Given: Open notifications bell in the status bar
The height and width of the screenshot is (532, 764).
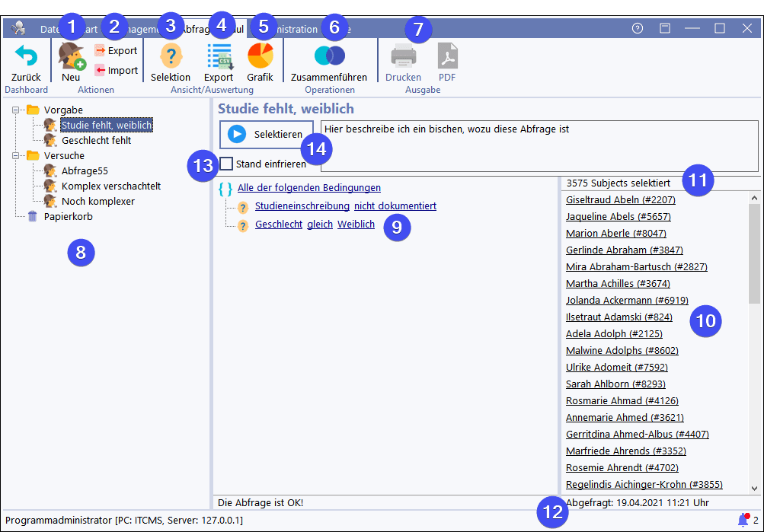Looking at the screenshot, I should point(743,520).
